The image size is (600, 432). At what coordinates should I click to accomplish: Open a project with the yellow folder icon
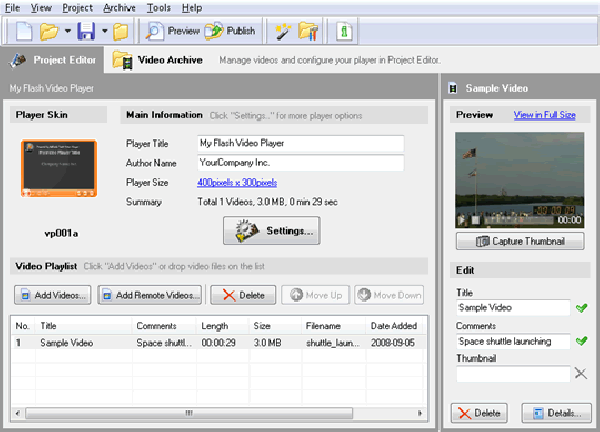point(49,31)
